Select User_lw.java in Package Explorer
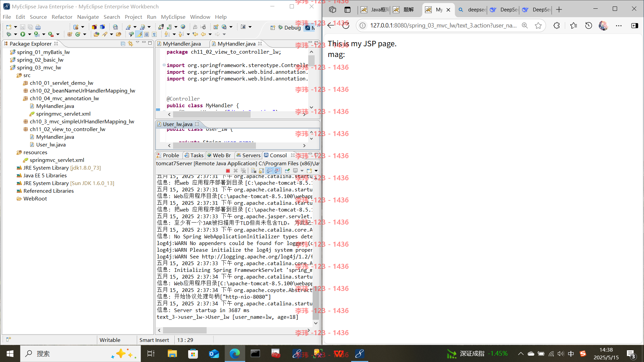The image size is (644, 362). click(51, 144)
